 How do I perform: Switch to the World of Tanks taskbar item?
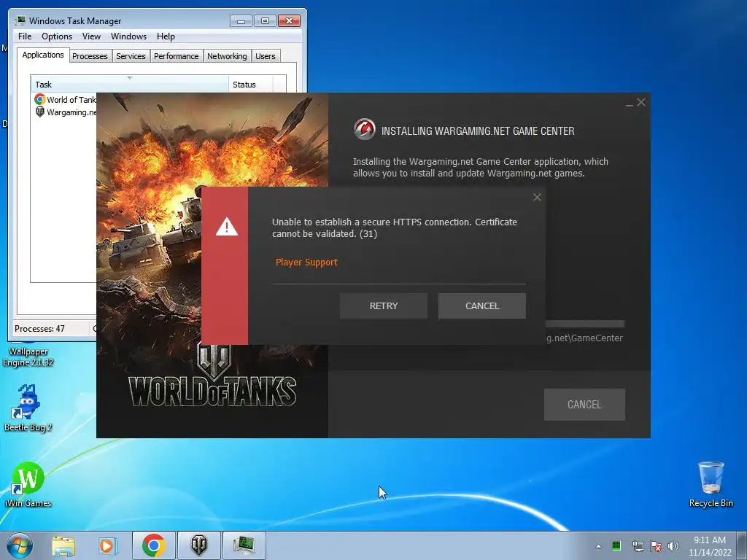[x=198, y=545]
